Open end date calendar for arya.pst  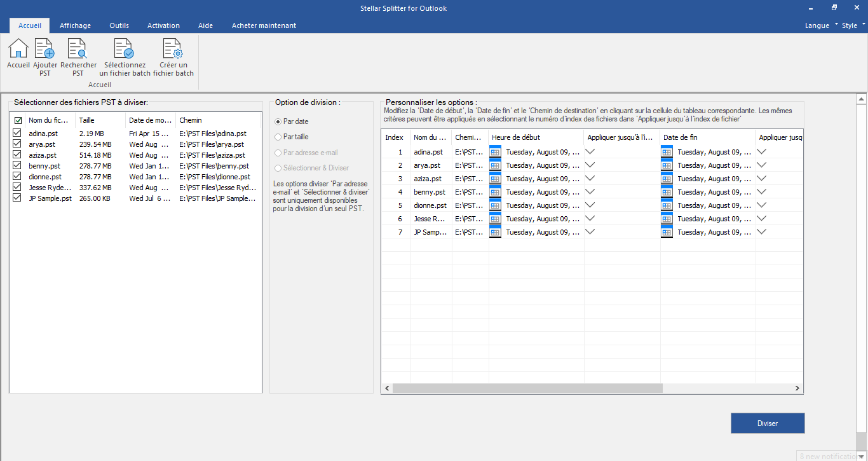coord(667,165)
